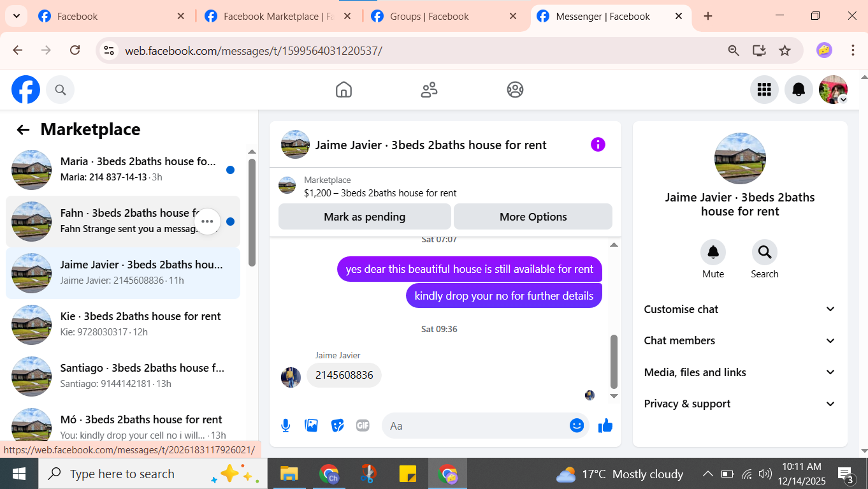
Task: Open the emoji picker smiley icon
Action: pos(577,425)
